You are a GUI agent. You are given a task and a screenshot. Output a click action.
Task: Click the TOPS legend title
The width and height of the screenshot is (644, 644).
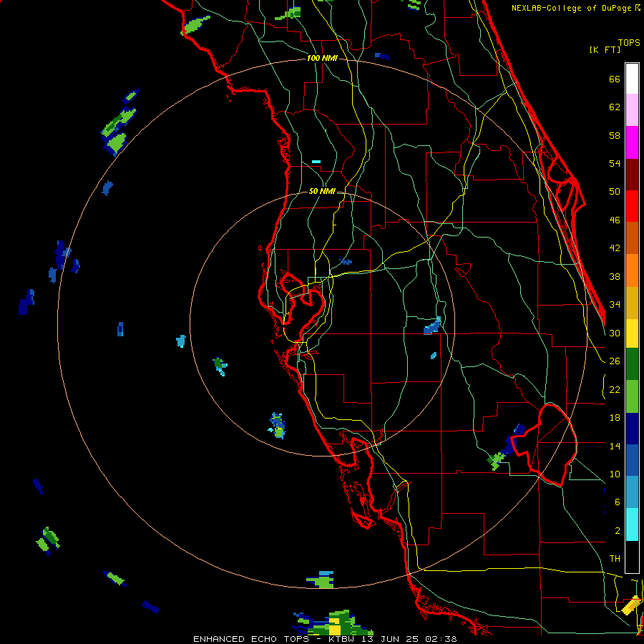629,42
